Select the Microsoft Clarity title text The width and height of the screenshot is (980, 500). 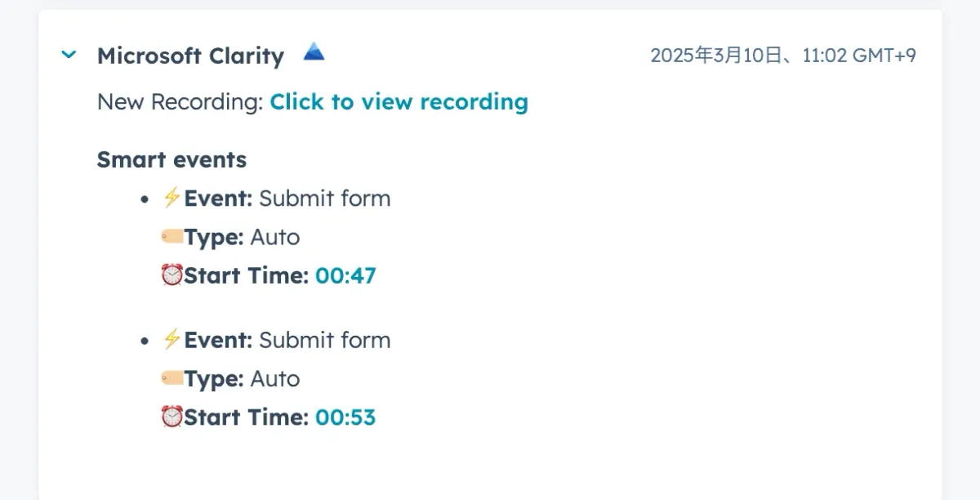coord(190,56)
